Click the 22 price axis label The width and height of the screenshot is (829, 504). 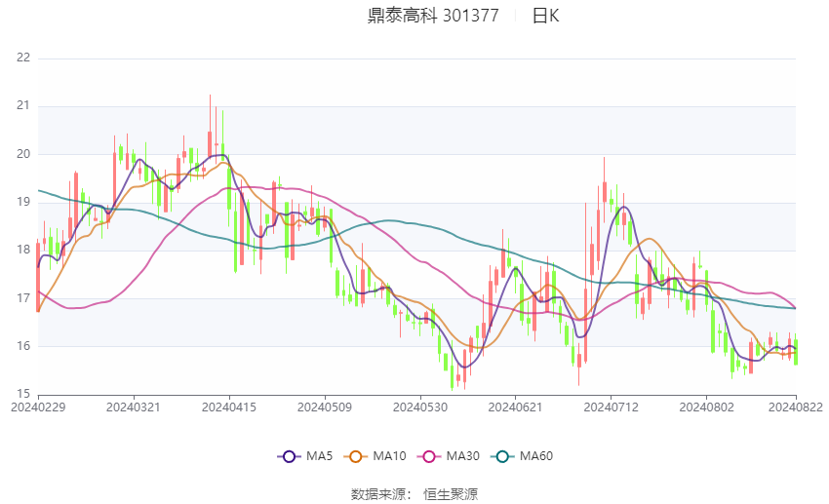[x=23, y=58]
